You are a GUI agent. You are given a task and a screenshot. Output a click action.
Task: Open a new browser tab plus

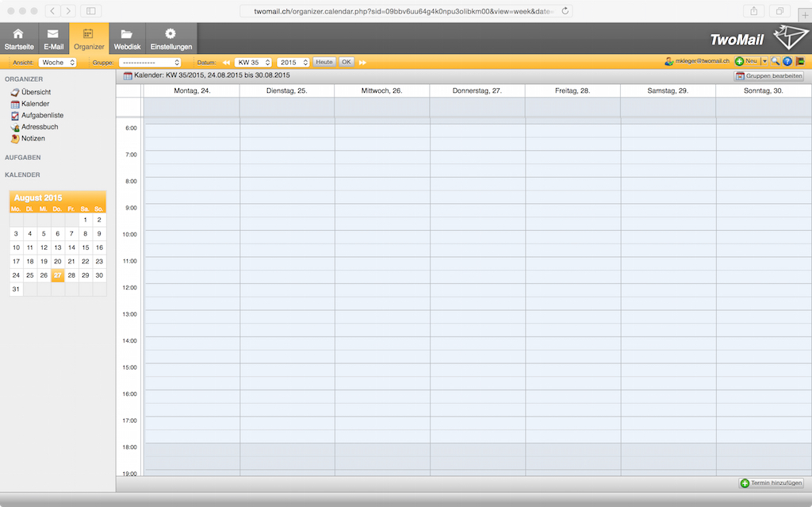[x=805, y=15]
